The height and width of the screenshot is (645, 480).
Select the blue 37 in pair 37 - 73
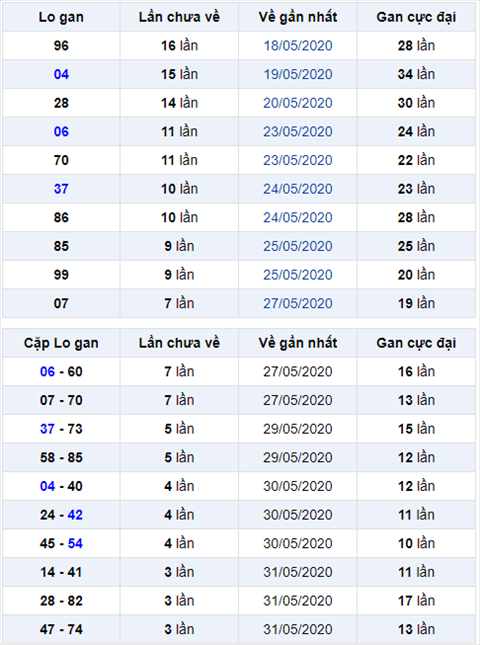(x=47, y=429)
